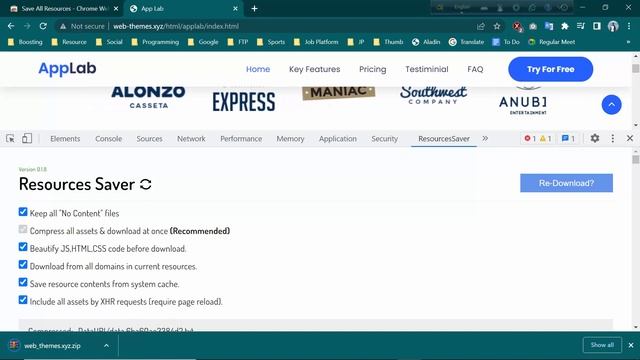Go back to the previous page

click(11, 26)
